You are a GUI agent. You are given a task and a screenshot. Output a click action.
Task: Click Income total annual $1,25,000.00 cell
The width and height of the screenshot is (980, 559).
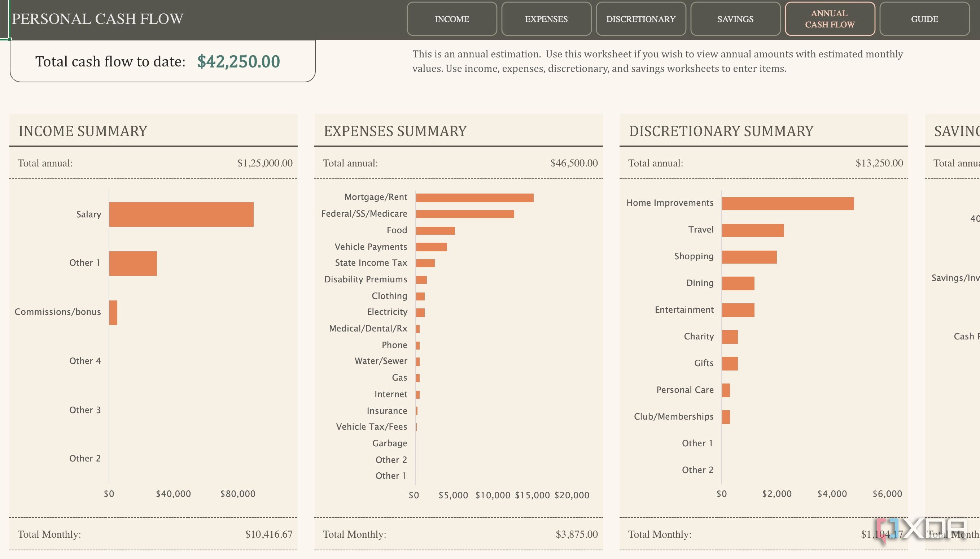pos(264,163)
